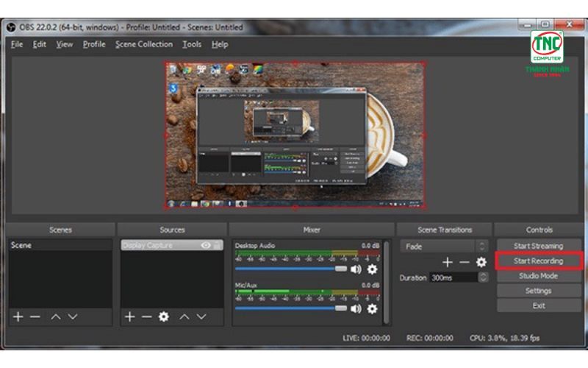The width and height of the screenshot is (588, 368).
Task: Open the Scene Collection menu
Action: coord(144,44)
